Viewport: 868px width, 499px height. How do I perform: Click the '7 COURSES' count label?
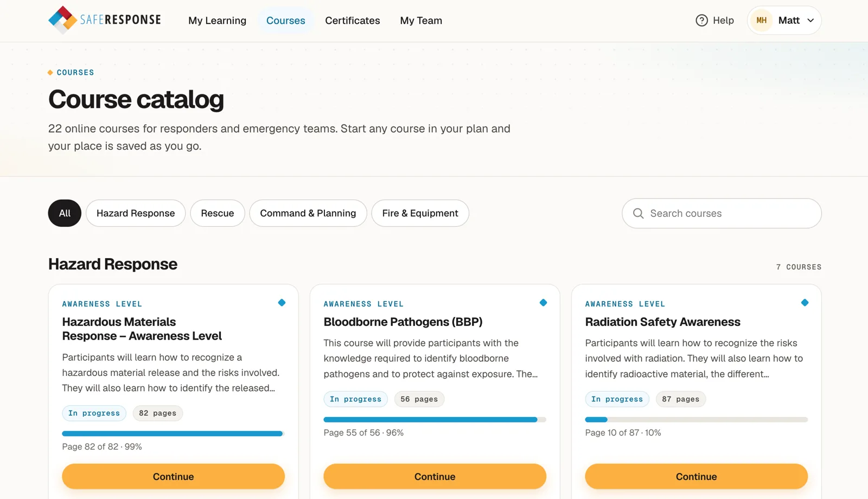click(x=799, y=267)
